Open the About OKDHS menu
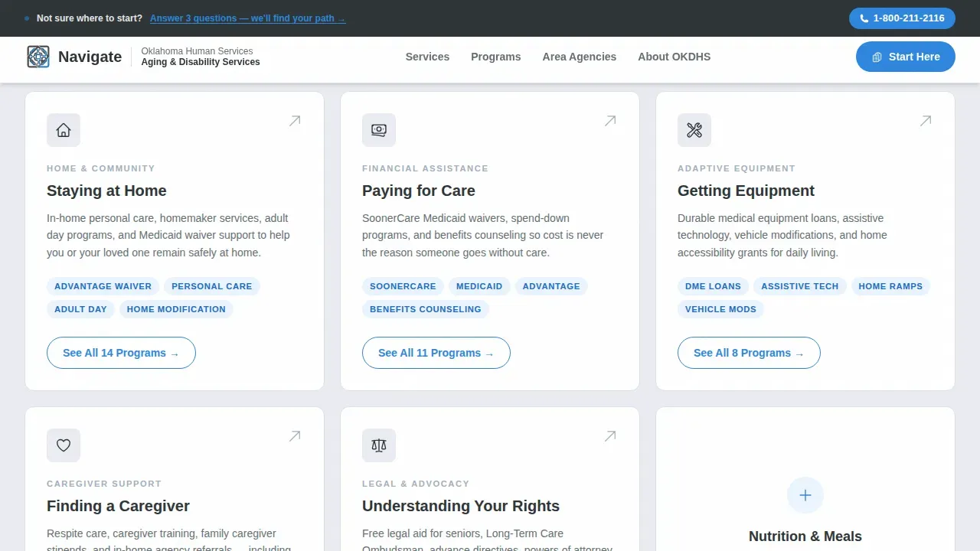Screen dimensions: 980x551 point(675,57)
